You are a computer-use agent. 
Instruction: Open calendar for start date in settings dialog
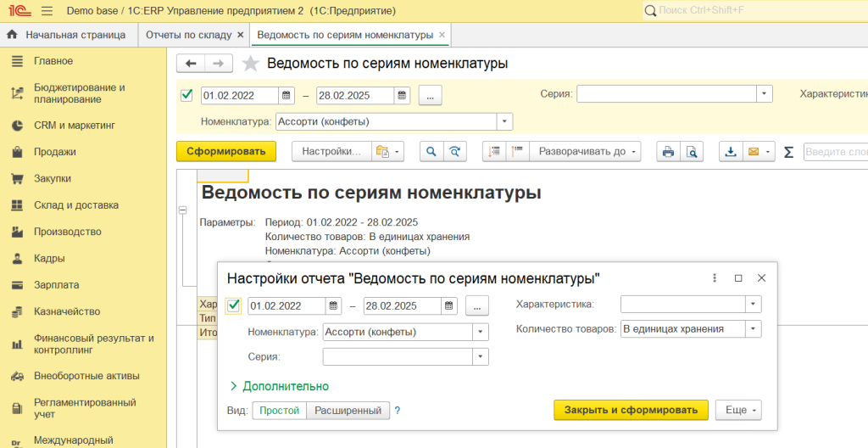[332, 305]
